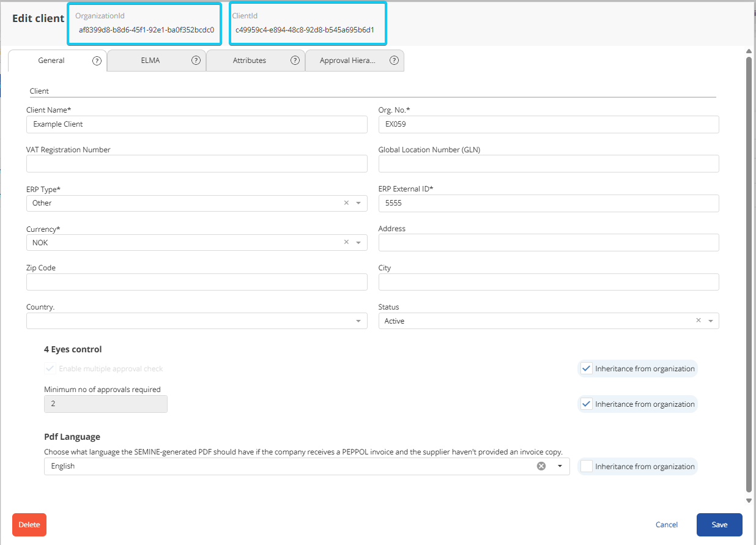The image size is (756, 545).
Task: Click the red Delete button
Action: click(29, 525)
